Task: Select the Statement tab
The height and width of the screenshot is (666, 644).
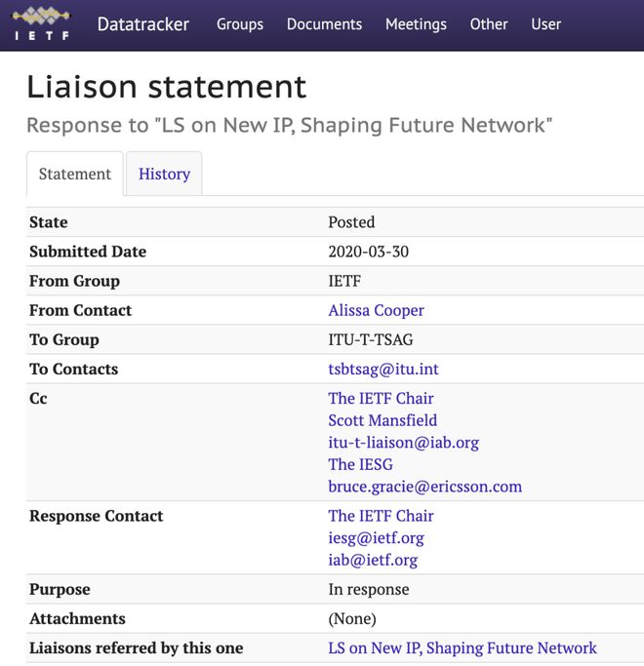Action: [x=75, y=174]
